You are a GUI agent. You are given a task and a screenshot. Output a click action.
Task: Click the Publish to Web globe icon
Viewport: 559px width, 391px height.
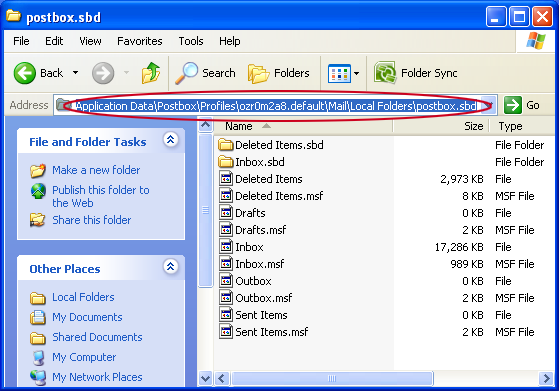(38, 191)
